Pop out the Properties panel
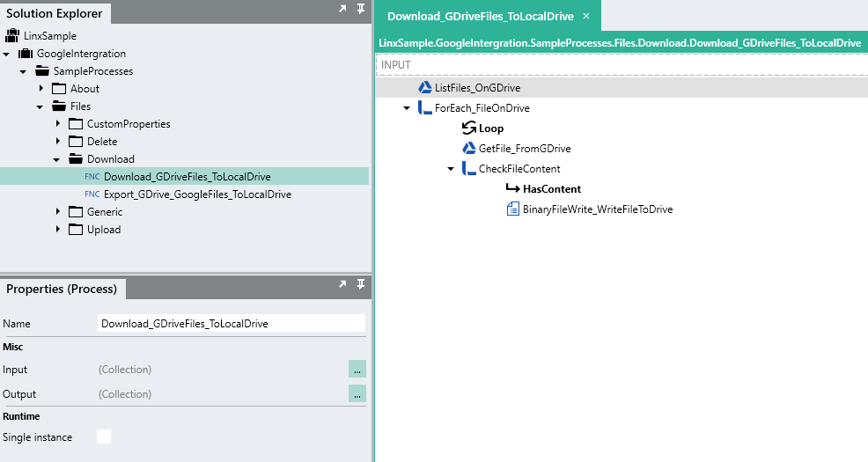The height and width of the screenshot is (462, 868). point(342,284)
